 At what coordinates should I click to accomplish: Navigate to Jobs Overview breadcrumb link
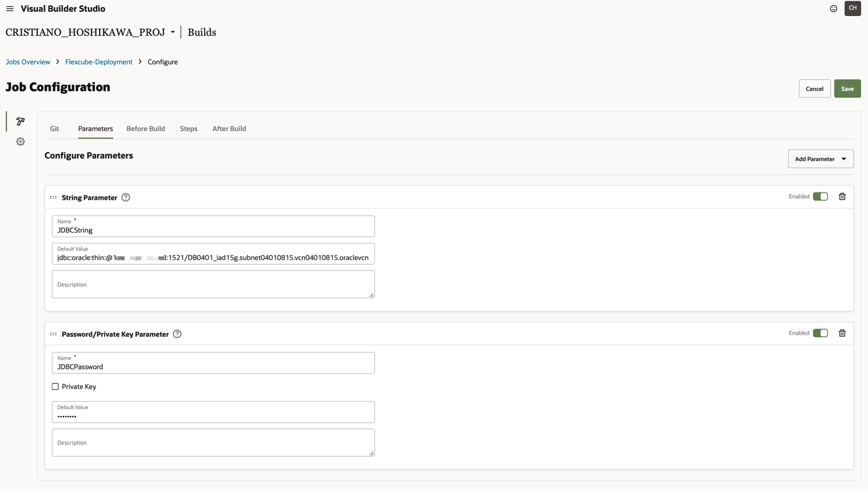tap(27, 62)
